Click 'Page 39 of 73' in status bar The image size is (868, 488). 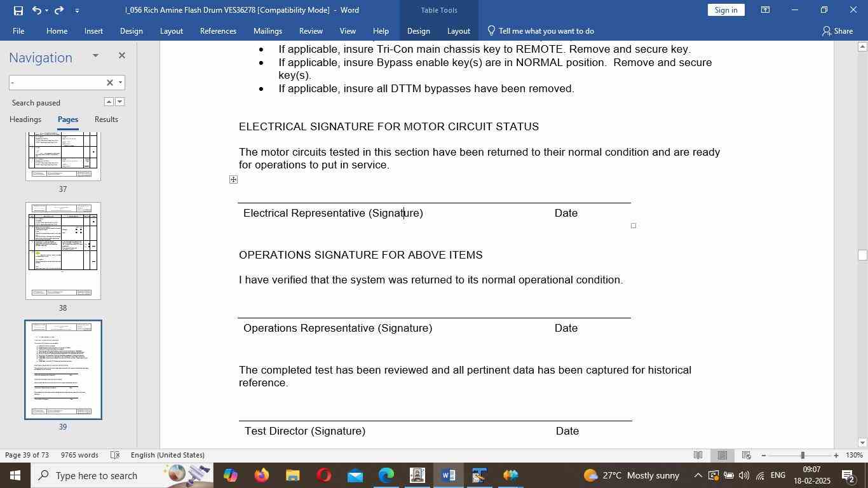pyautogui.click(x=27, y=455)
